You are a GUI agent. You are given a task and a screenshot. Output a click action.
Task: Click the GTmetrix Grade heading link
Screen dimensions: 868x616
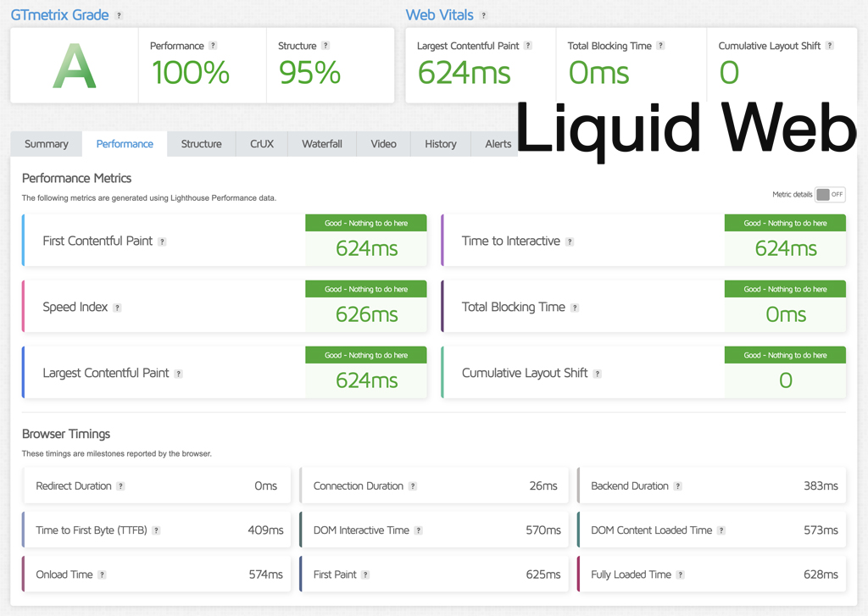60,15
